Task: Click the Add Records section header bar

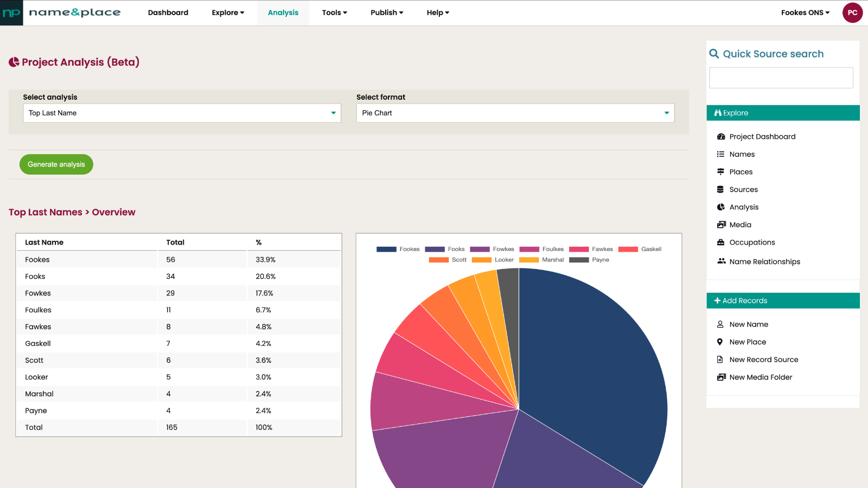Action: click(783, 300)
